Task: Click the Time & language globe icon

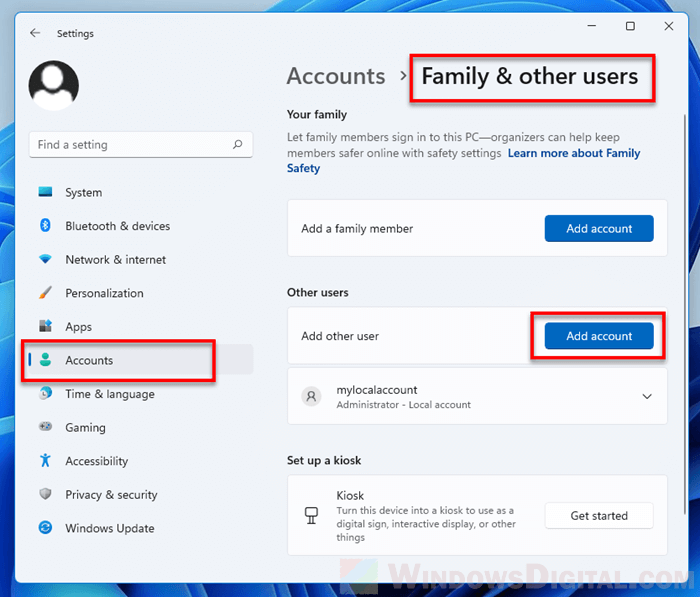Action: click(45, 393)
